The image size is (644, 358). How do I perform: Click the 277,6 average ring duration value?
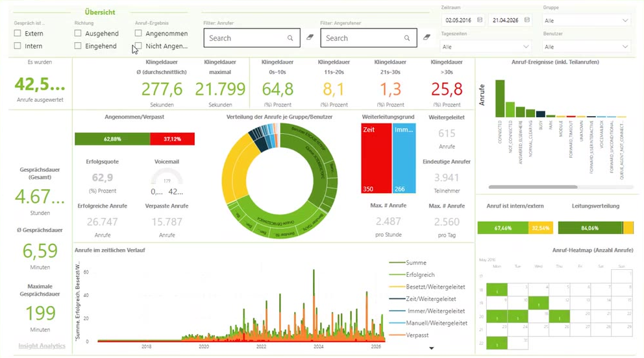point(162,89)
